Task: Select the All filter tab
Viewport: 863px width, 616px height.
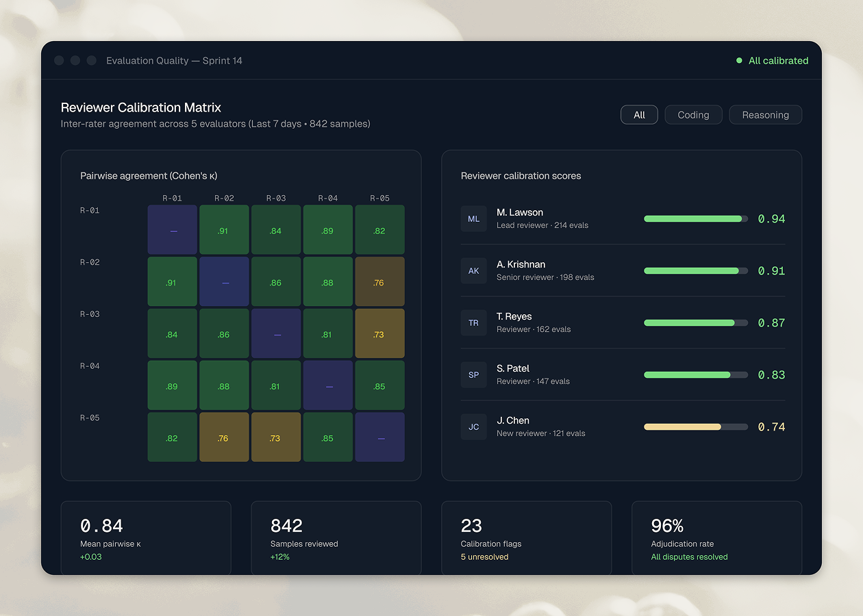Action: point(639,115)
